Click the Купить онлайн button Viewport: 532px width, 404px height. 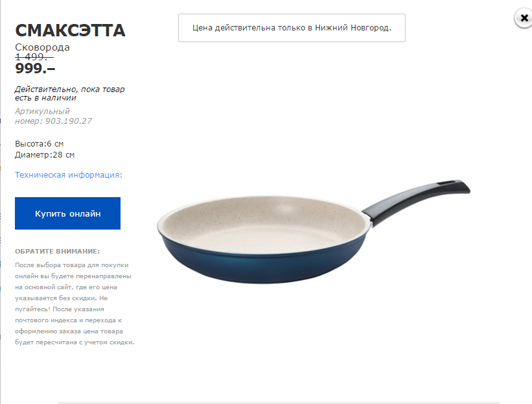[67, 213]
